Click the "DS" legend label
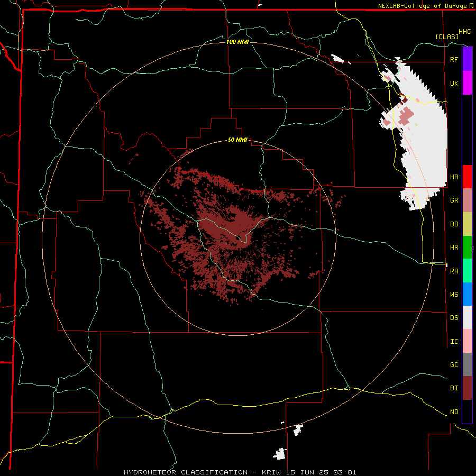Screen dimensions: 476x476 point(454,318)
